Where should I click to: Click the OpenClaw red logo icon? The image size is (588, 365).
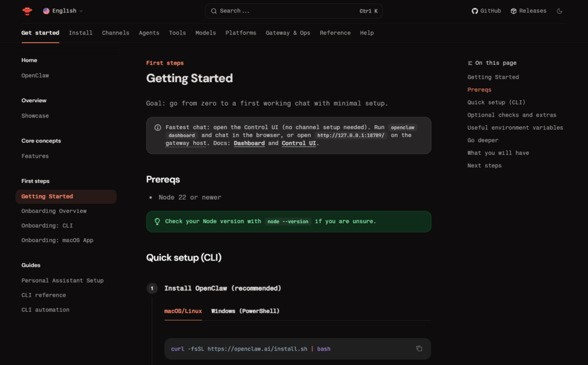pos(27,11)
